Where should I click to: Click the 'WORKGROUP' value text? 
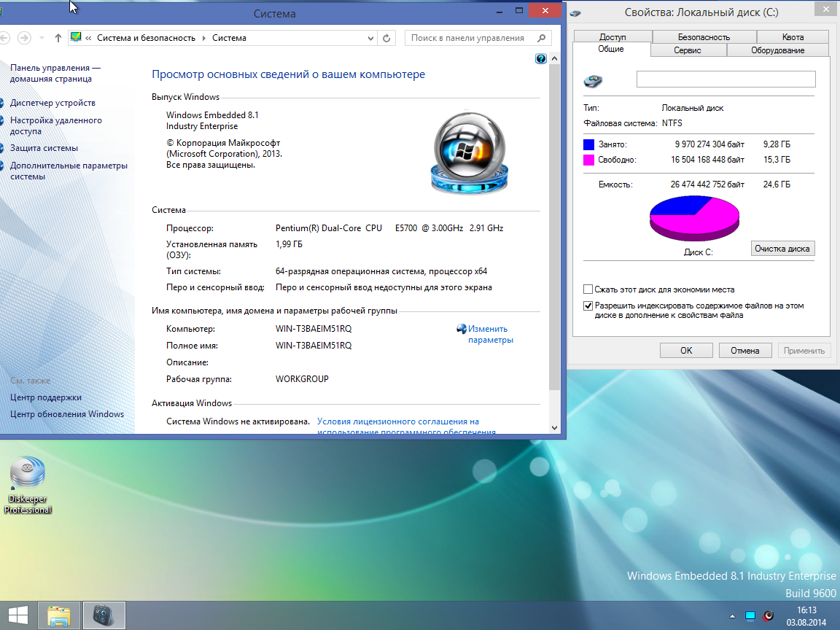coord(302,378)
